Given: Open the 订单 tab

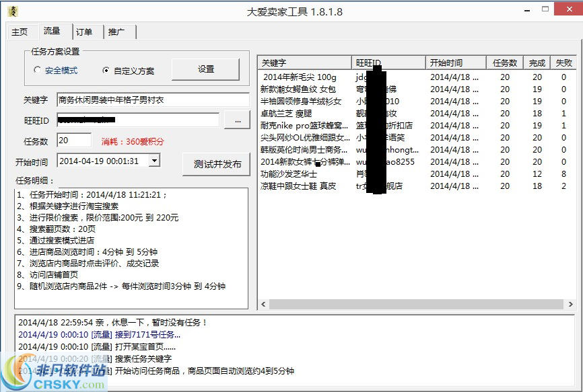Looking at the screenshot, I should 85,31.
